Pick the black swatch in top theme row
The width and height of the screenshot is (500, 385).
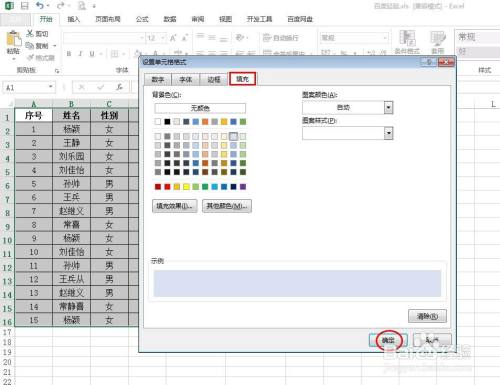[x=167, y=122]
